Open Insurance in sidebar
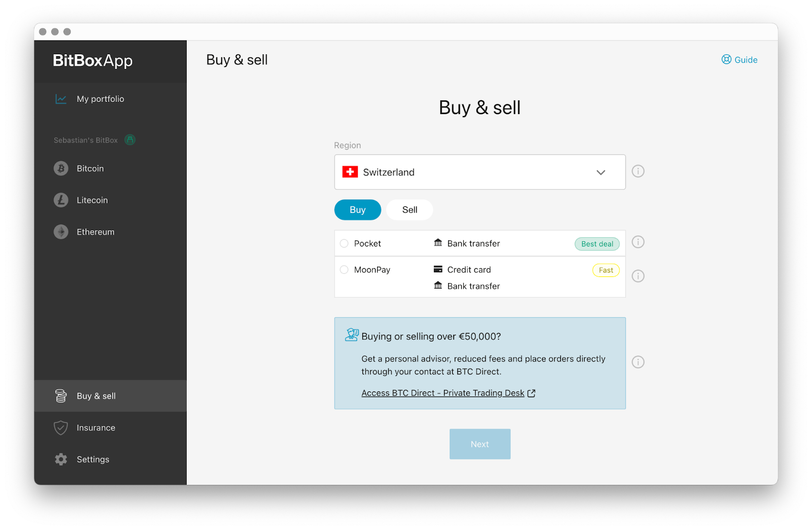812x530 pixels. [x=110, y=428]
